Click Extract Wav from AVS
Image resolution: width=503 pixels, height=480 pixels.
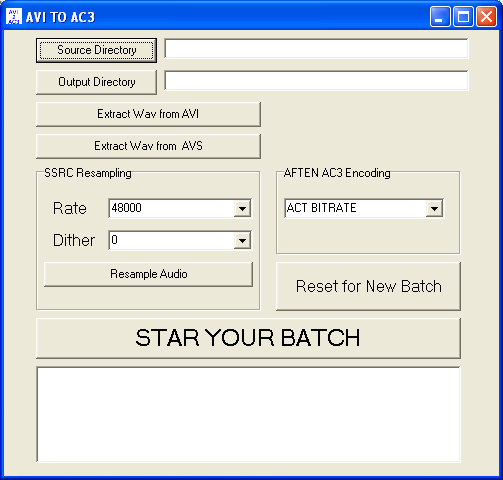pos(148,146)
